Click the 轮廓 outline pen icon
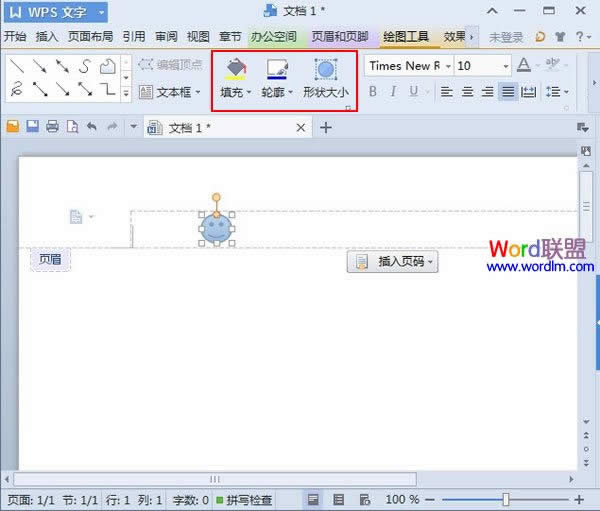 tap(279, 71)
